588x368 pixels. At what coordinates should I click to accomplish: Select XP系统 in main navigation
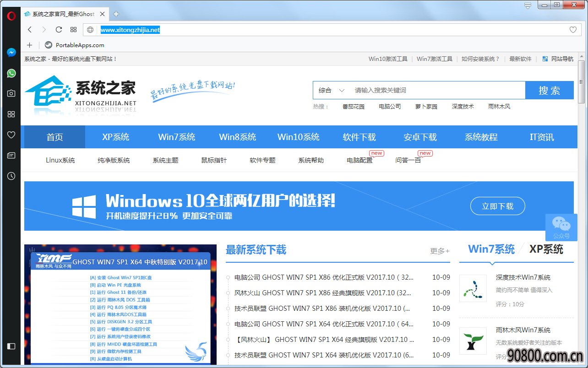(115, 137)
